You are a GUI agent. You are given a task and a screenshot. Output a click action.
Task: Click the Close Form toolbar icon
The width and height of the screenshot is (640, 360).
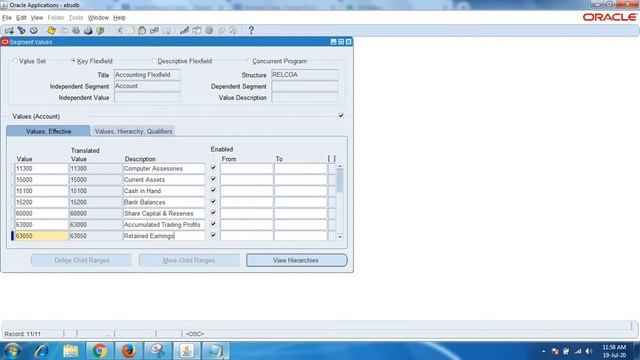point(100,31)
